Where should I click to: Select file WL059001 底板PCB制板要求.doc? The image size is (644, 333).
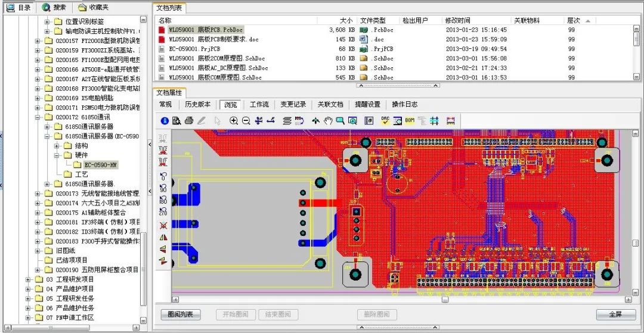pyautogui.click(x=213, y=39)
